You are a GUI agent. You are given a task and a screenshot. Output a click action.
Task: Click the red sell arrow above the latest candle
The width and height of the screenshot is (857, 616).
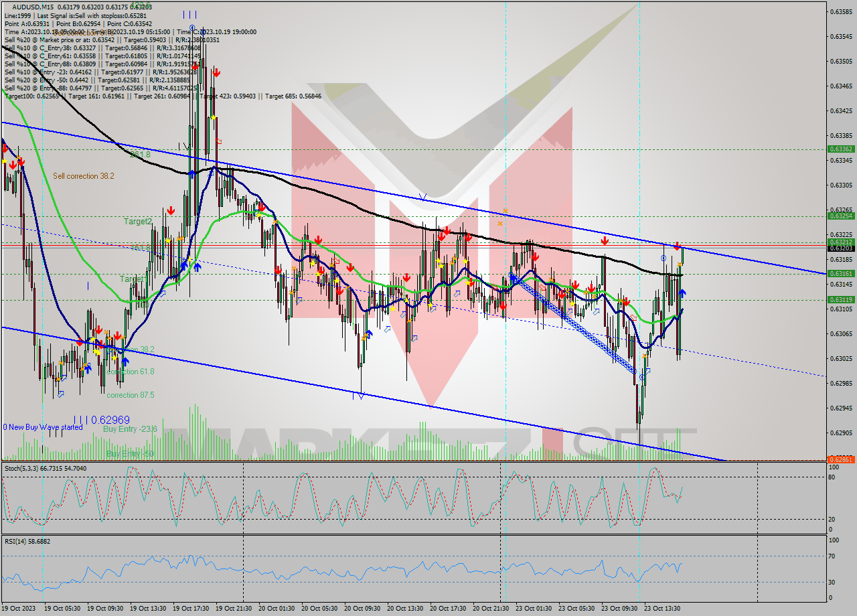[x=677, y=248]
